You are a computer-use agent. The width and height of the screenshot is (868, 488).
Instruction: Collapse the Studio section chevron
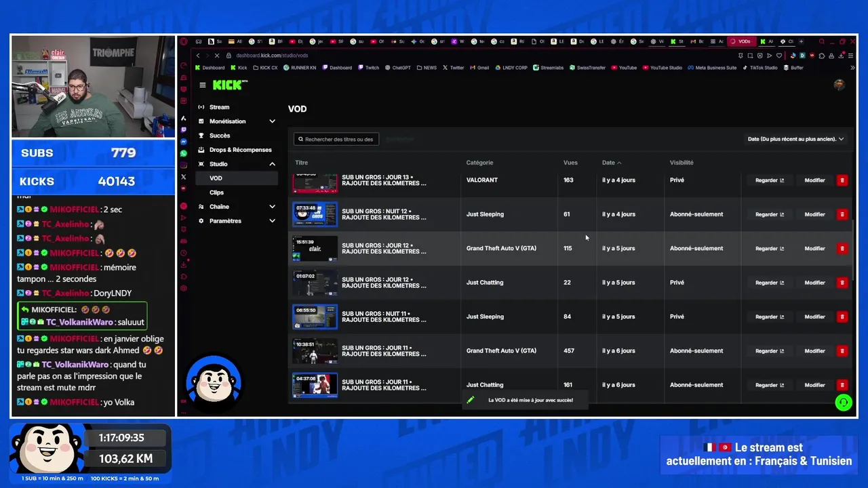[x=272, y=164]
